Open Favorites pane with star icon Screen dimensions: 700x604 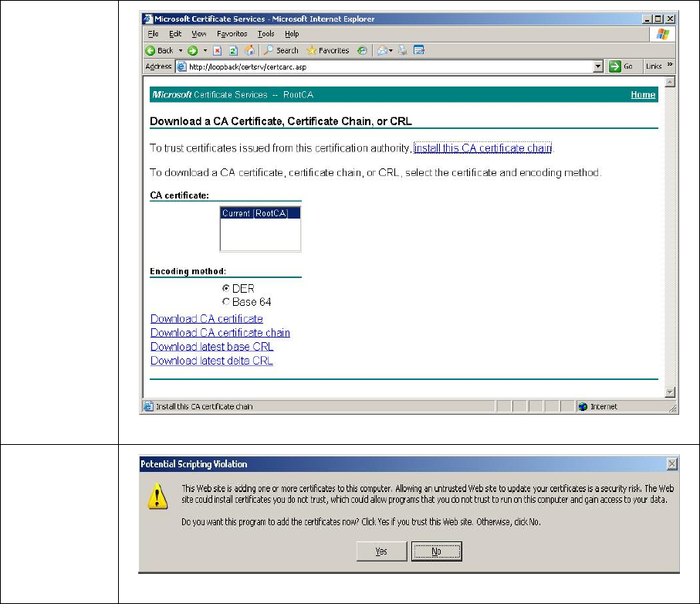coord(328,50)
